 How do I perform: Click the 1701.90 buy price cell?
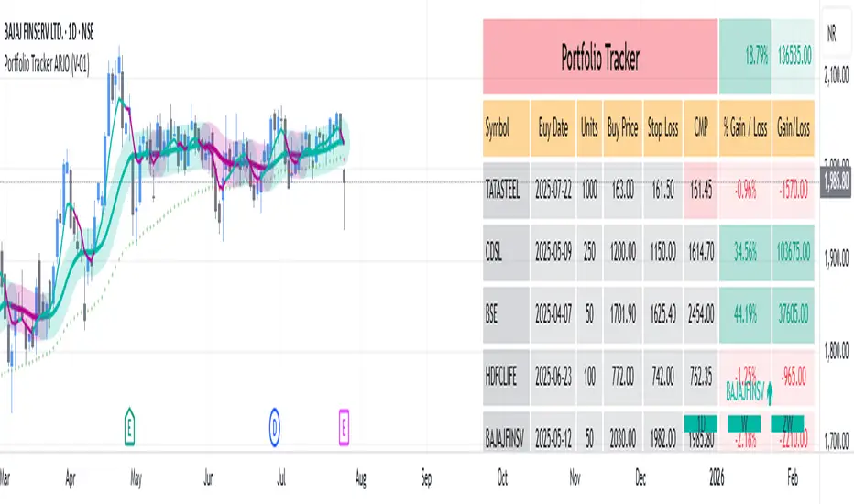(x=623, y=314)
